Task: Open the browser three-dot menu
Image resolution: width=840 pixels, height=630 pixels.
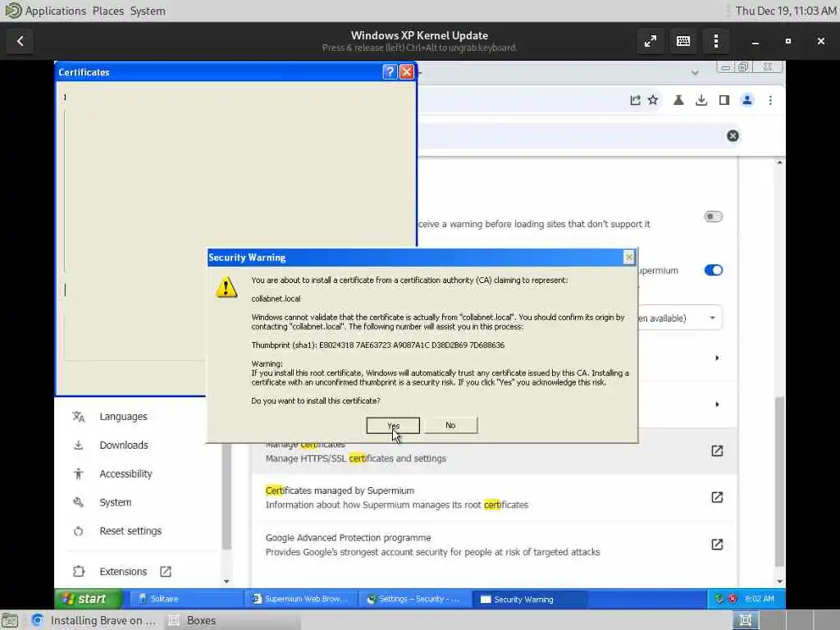Action: [x=770, y=100]
